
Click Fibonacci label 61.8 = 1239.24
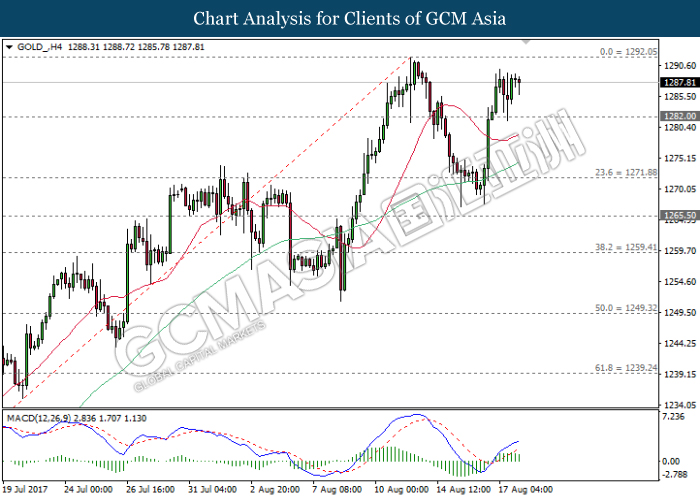tap(626, 368)
